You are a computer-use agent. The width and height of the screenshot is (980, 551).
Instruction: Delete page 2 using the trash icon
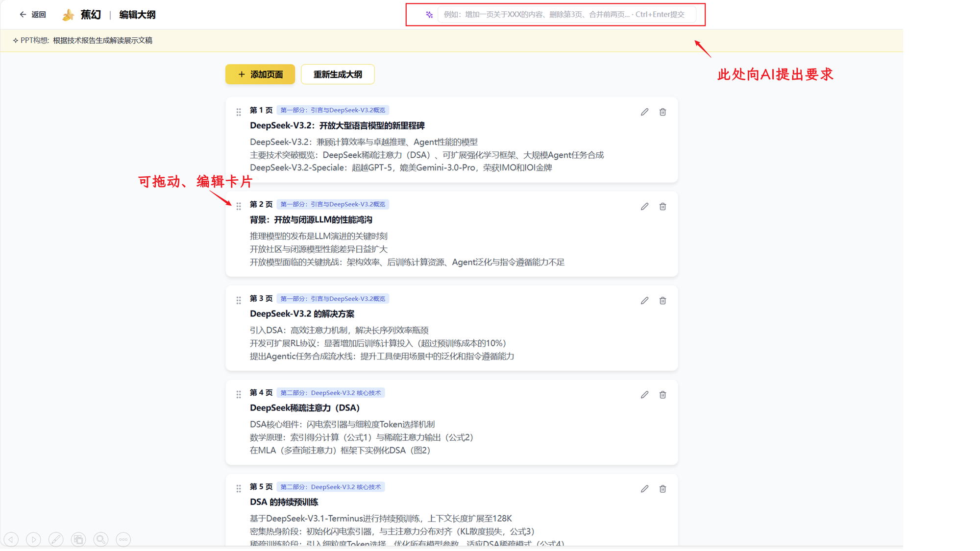click(x=662, y=206)
